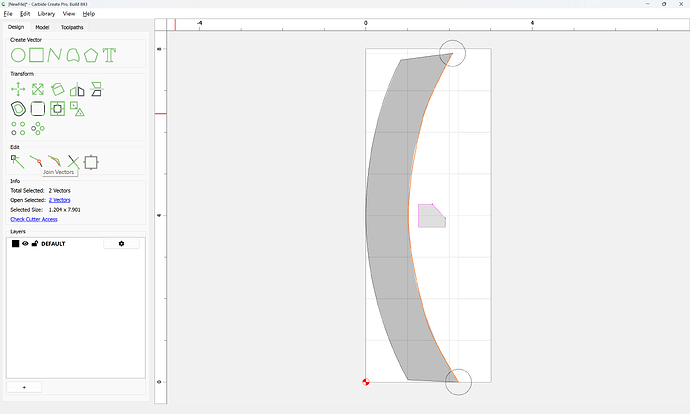The height and width of the screenshot is (414, 690).
Task: Select the DEFAULT layer name
Action: point(53,244)
